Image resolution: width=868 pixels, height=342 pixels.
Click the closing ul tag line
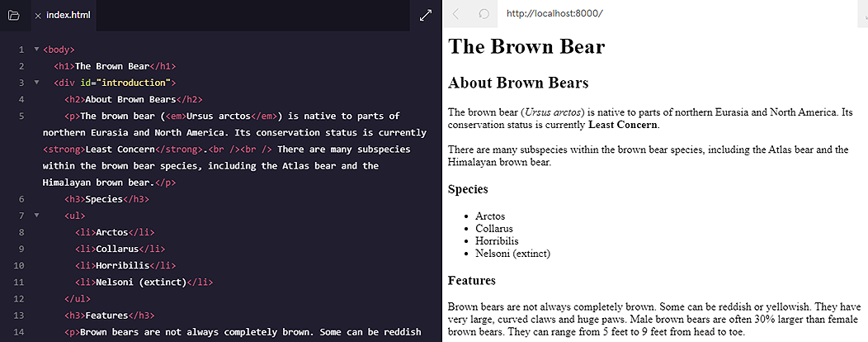pyautogui.click(x=78, y=299)
